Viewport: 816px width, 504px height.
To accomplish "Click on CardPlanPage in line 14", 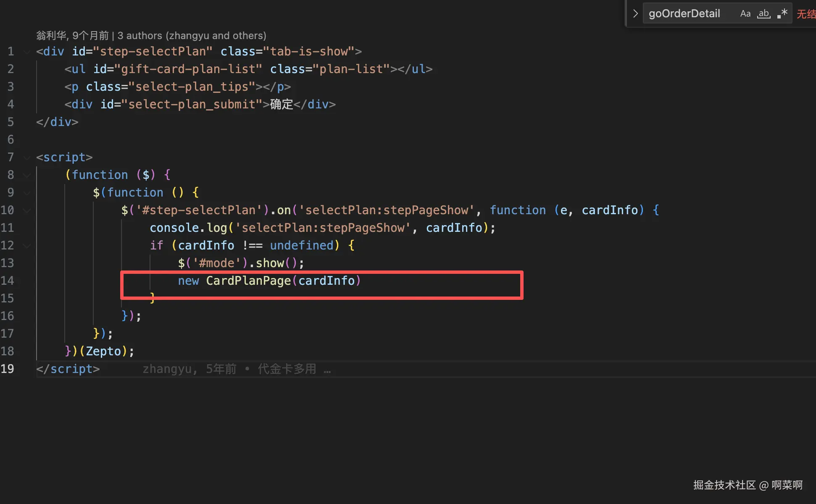I will pyautogui.click(x=248, y=281).
